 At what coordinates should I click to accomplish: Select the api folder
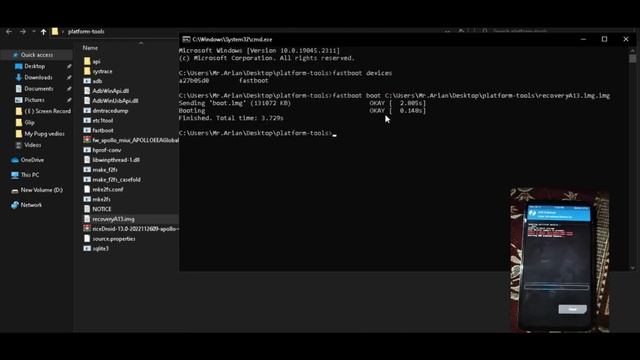tap(96, 62)
